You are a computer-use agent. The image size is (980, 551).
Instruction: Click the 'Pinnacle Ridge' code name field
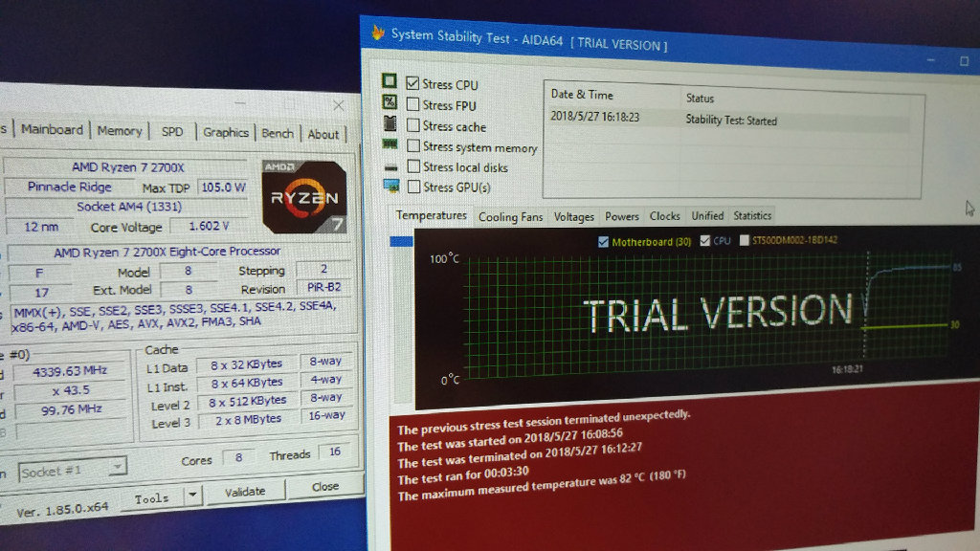pos(69,187)
